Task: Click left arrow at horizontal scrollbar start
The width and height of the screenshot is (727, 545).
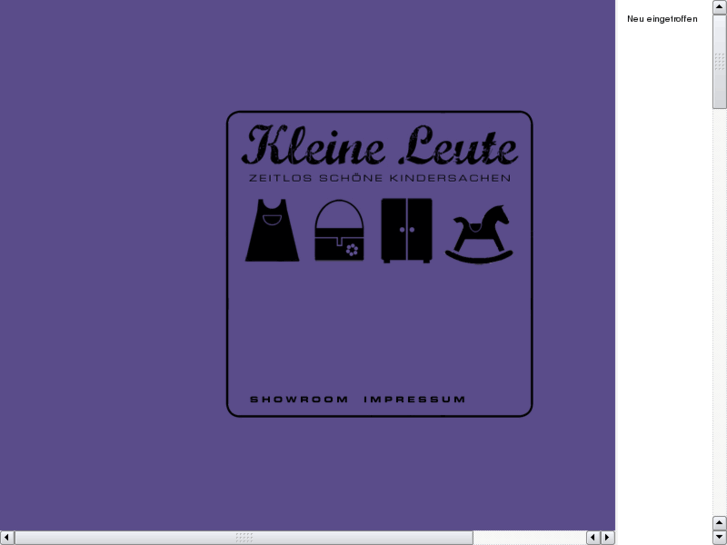Action: 7,538
